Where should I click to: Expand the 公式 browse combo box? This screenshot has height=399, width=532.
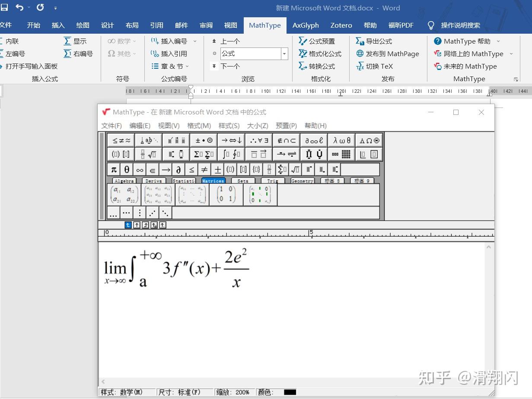(x=284, y=54)
